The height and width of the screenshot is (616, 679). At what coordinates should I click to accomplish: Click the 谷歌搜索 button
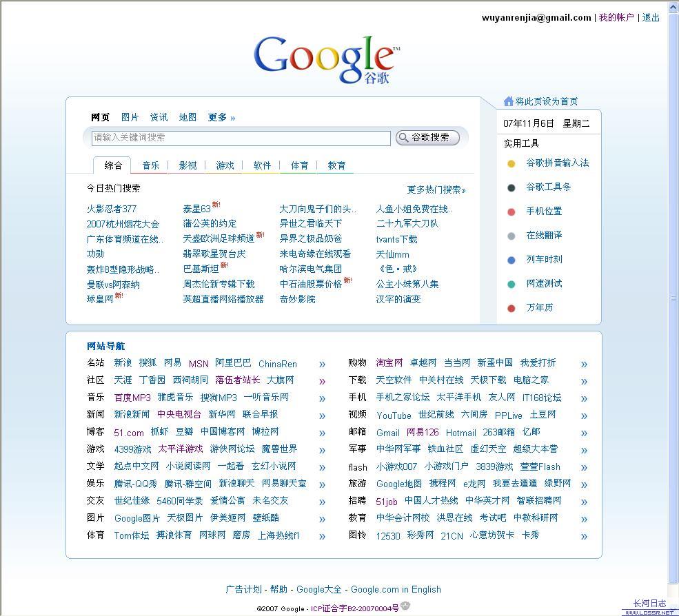[427, 138]
